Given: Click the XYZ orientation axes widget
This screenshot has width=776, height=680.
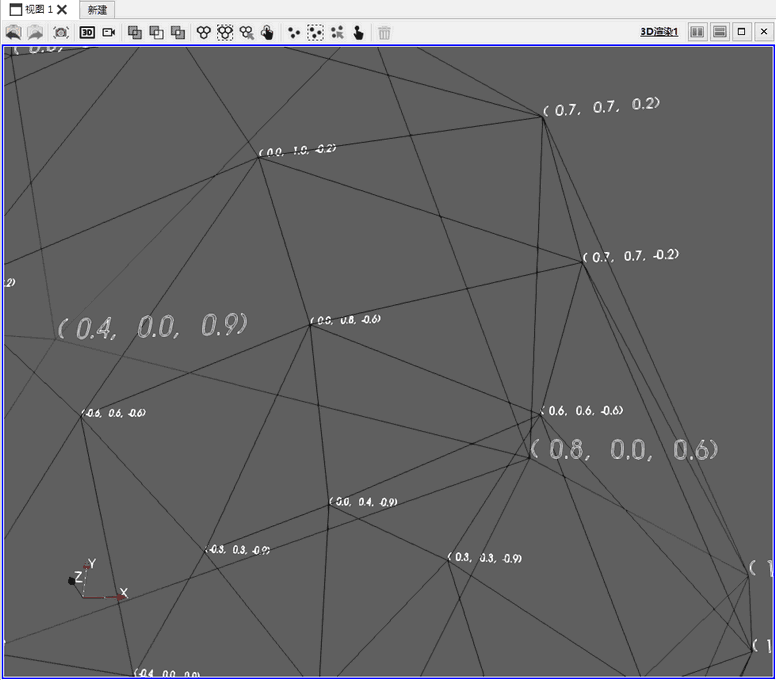Looking at the screenshot, I should point(98,580).
